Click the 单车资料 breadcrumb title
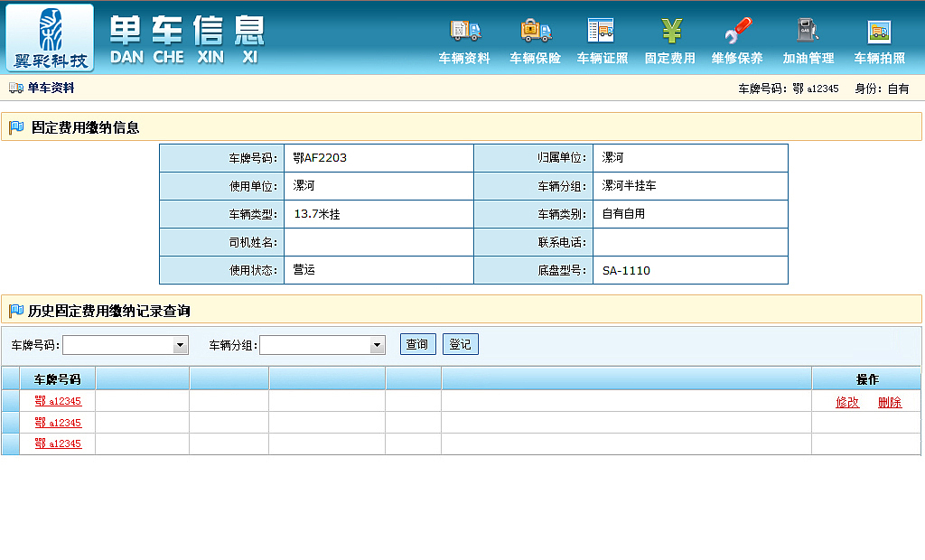The height and width of the screenshot is (560, 925). click(x=51, y=88)
